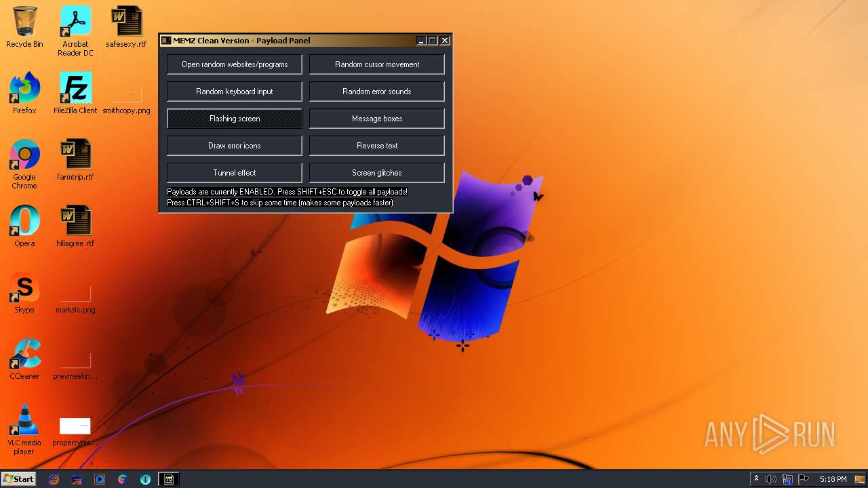Open the Recycle Bin desktop icon

coord(24,27)
